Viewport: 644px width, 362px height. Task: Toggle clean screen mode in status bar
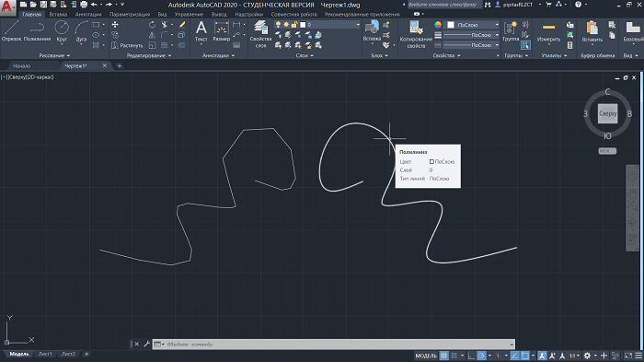point(628,356)
